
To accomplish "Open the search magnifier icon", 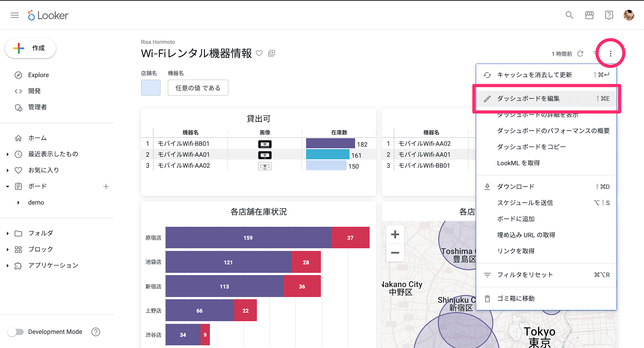I will 569,15.
